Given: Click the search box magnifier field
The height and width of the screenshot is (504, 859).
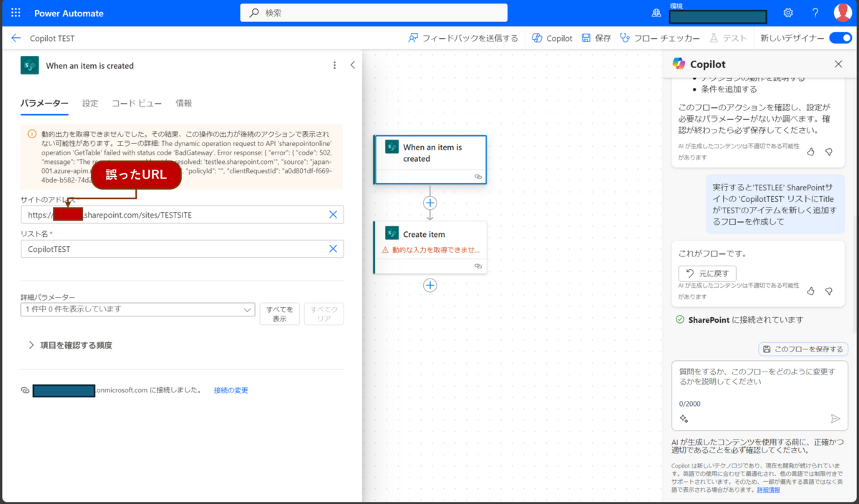Looking at the screenshot, I should (374, 13).
